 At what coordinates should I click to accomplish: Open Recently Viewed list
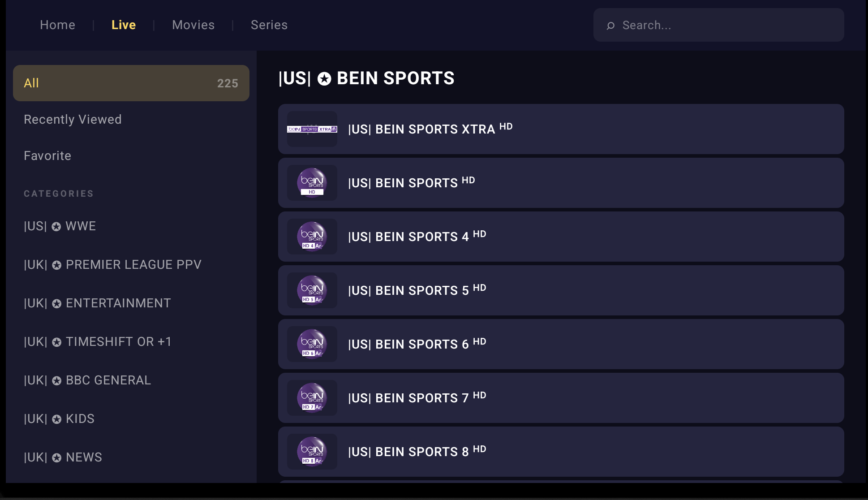(73, 119)
